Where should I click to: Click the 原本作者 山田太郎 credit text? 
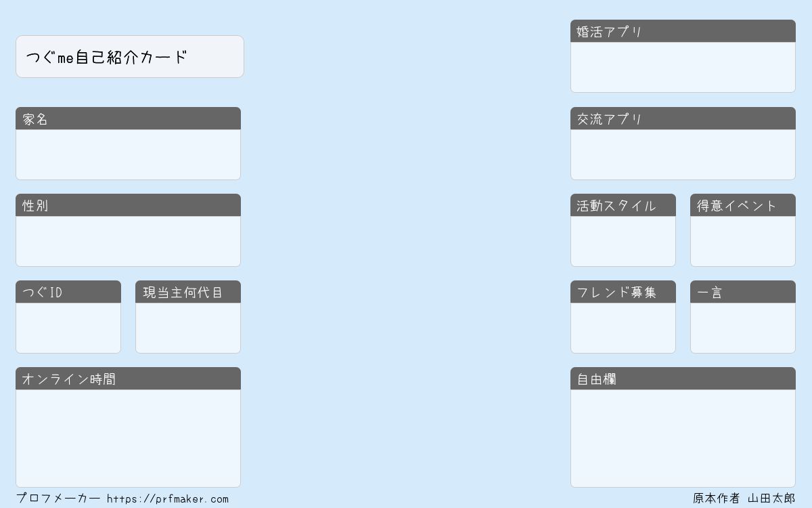744,499
